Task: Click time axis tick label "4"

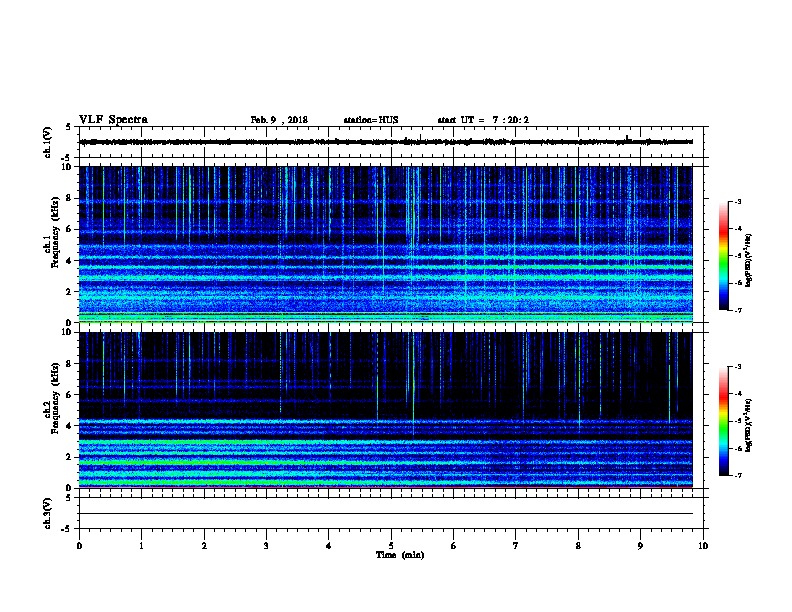Action: tap(329, 546)
